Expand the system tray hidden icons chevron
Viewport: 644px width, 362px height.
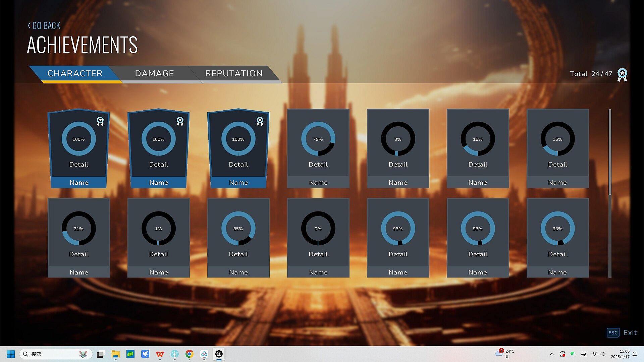(x=551, y=354)
